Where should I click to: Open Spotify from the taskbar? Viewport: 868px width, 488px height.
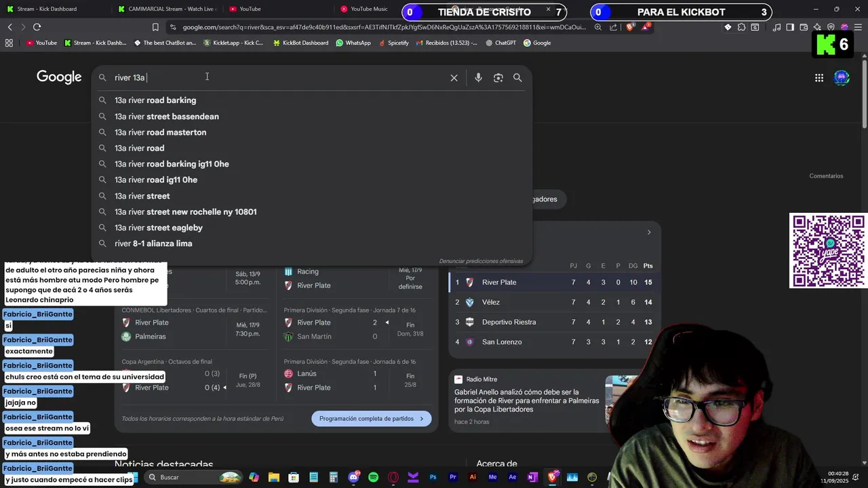(373, 477)
